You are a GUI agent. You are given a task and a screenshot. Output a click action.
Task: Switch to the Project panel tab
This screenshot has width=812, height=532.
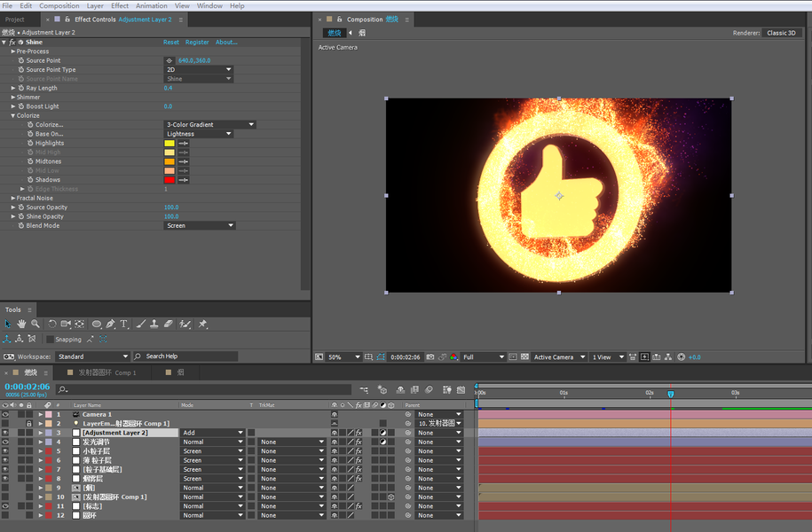(x=15, y=20)
